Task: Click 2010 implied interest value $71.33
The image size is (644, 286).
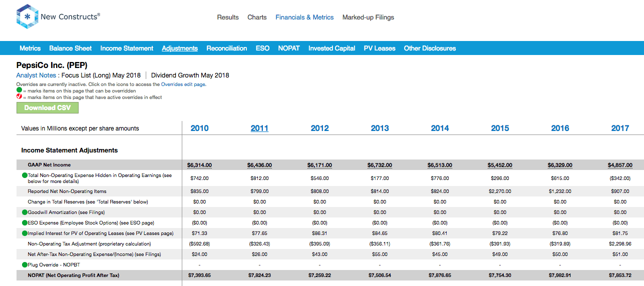Action: (x=199, y=233)
